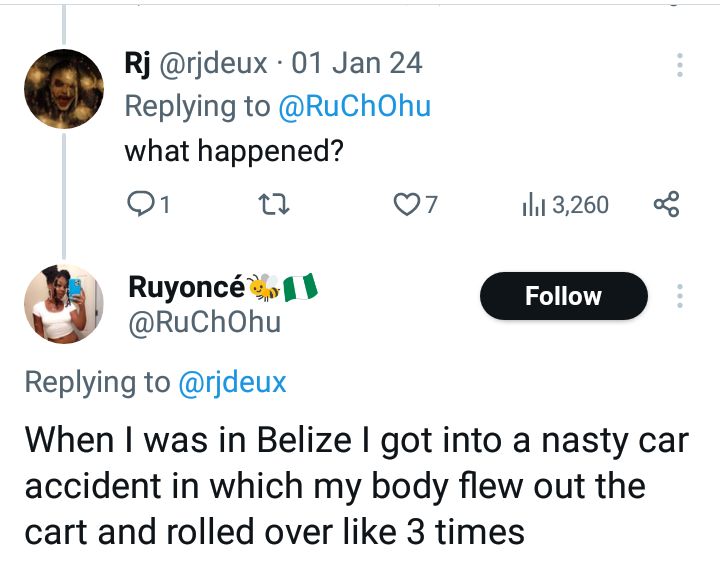Open the @rjdeux mention under Ruyoncé
This screenshot has width=720, height=576.
click(232, 381)
